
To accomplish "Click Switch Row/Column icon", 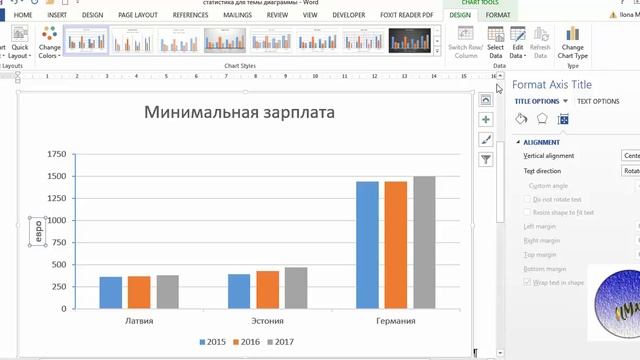I will (465, 42).
